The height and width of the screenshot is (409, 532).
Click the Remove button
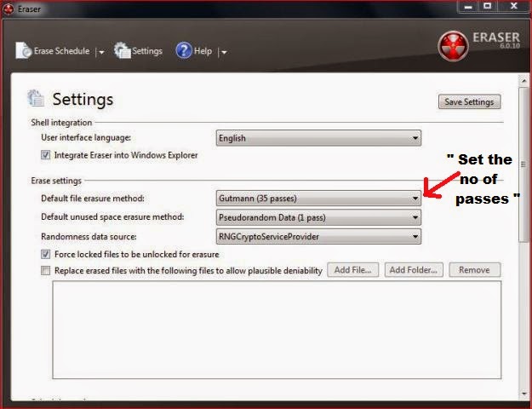click(474, 270)
